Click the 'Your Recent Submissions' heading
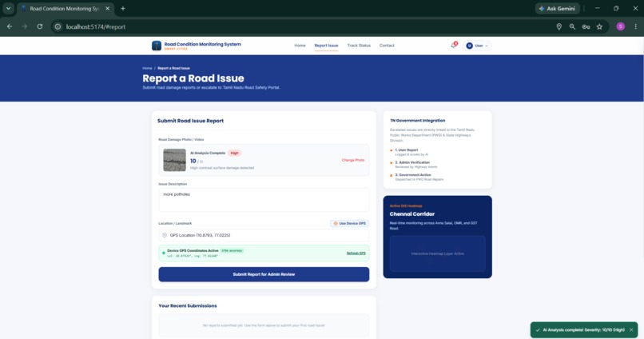Viewport: 644px width, 339px height. click(188, 305)
